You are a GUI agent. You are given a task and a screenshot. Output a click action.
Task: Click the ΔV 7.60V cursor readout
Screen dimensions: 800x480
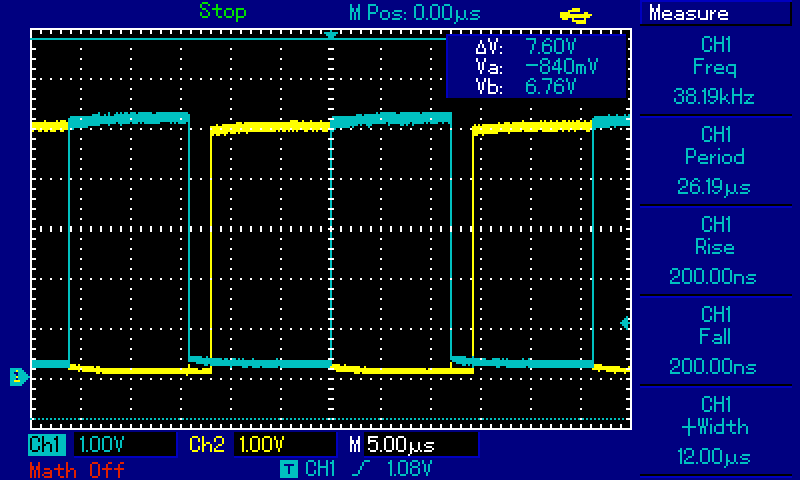coord(526,47)
